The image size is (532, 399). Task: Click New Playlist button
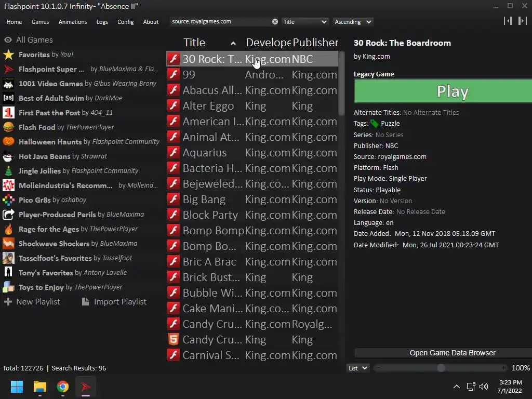tap(32, 302)
